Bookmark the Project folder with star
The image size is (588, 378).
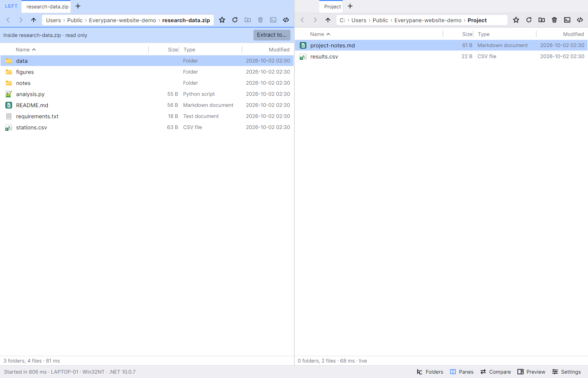[x=516, y=20]
